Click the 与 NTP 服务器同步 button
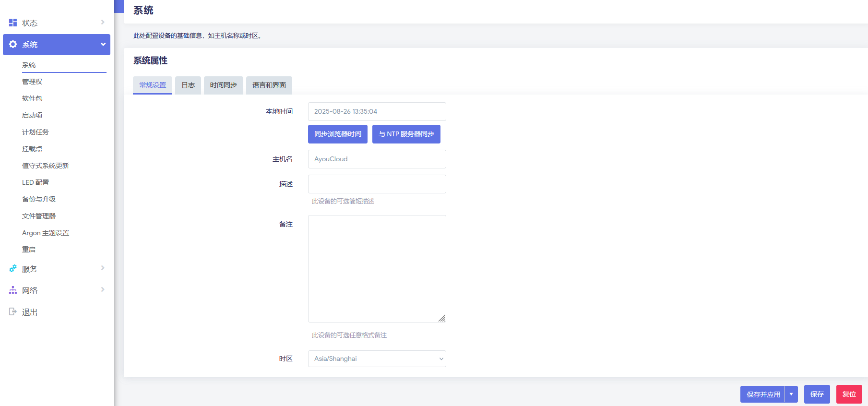Viewport: 868px width, 406px height. [x=406, y=134]
